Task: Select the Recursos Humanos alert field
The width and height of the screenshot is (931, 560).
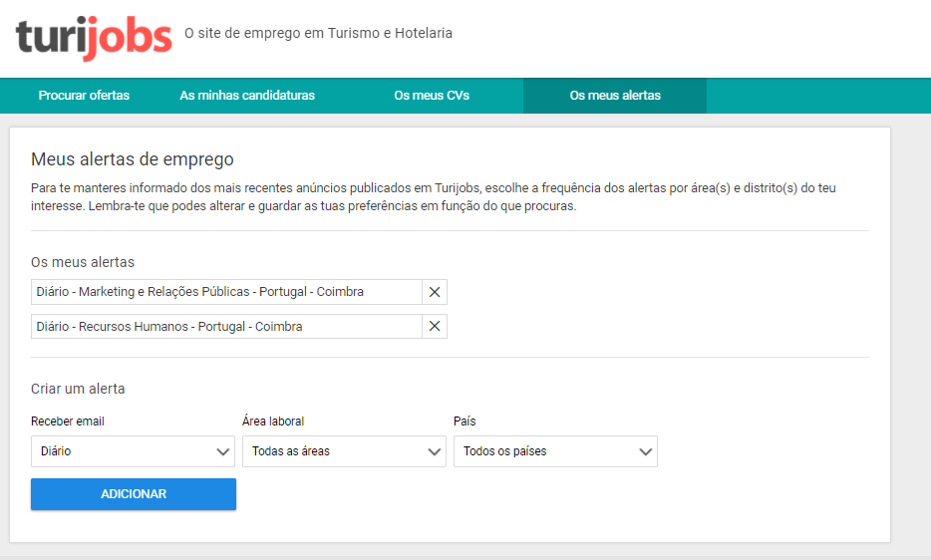Action: [226, 326]
